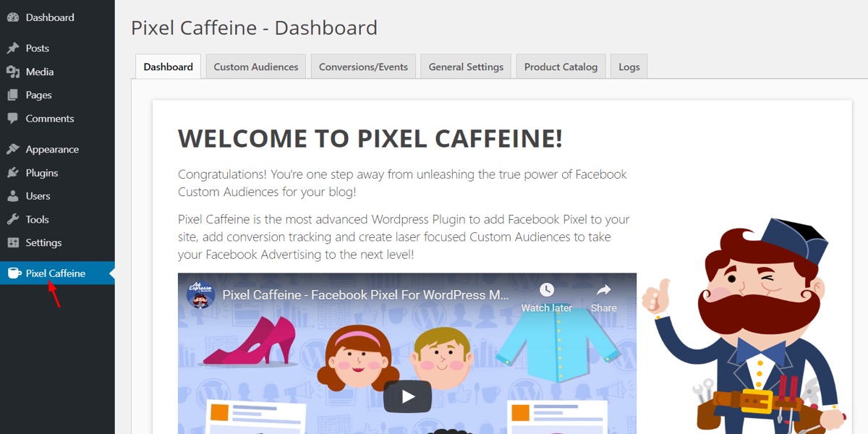The width and height of the screenshot is (868, 434).
Task: Click the Plugins plug icon
Action: 13,173
